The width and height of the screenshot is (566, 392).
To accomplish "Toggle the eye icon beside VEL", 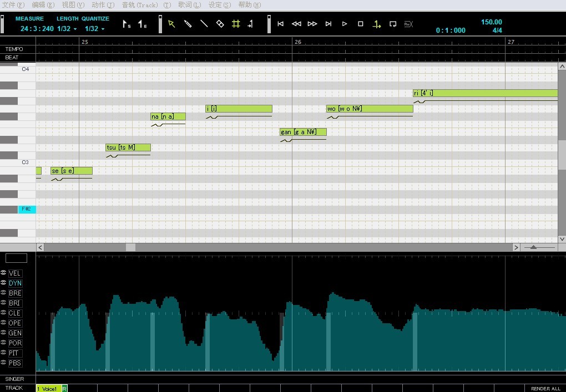I will pyautogui.click(x=3, y=273).
